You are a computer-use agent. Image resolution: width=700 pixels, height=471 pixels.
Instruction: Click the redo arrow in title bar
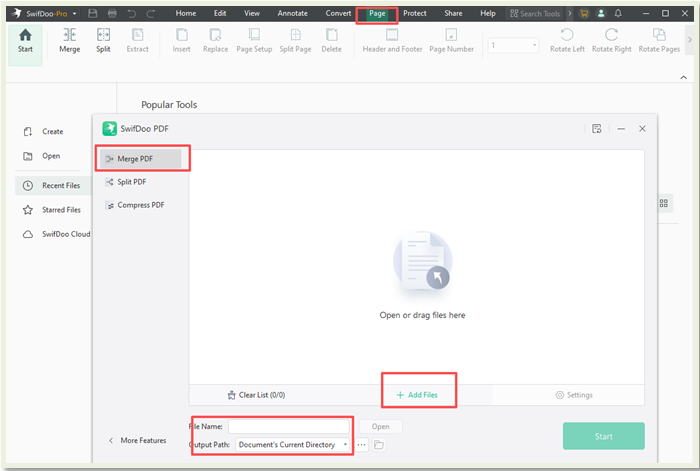click(151, 13)
